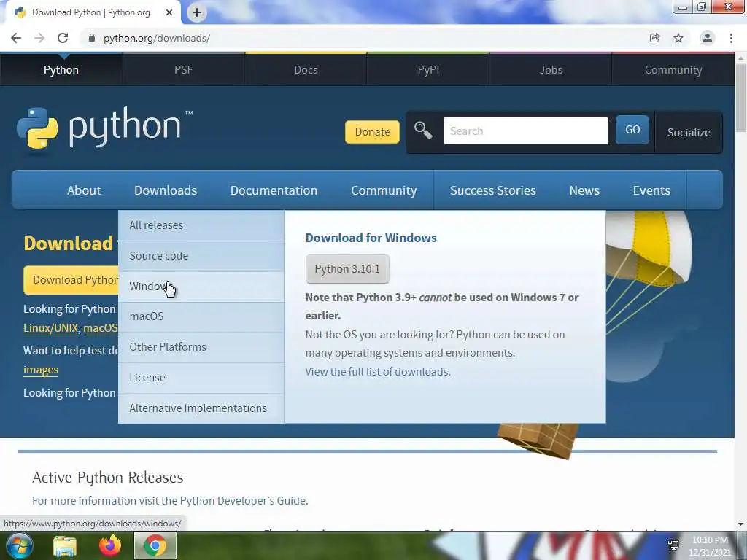
Task: Click the GO search button
Action: (632, 130)
